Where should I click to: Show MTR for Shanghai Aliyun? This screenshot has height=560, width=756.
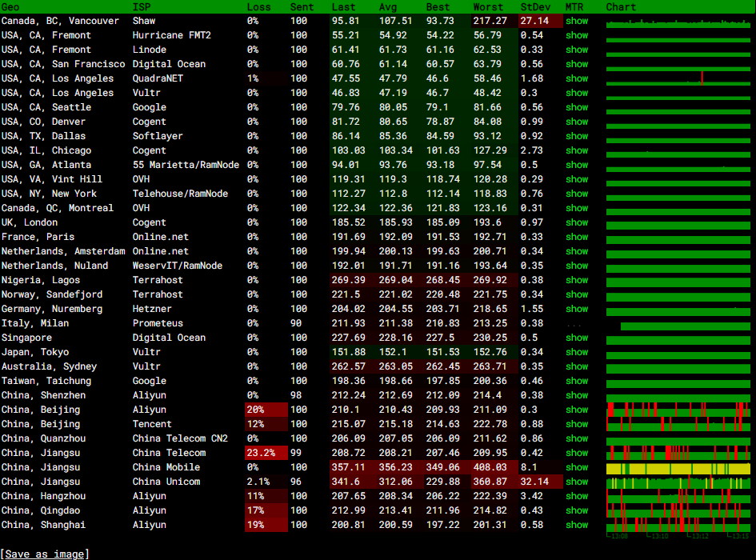[x=577, y=525]
